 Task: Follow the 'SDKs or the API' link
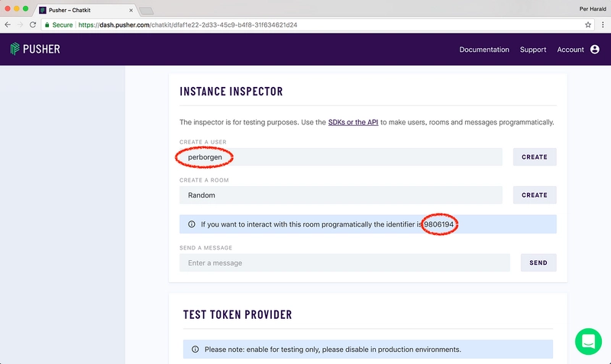pyautogui.click(x=353, y=122)
